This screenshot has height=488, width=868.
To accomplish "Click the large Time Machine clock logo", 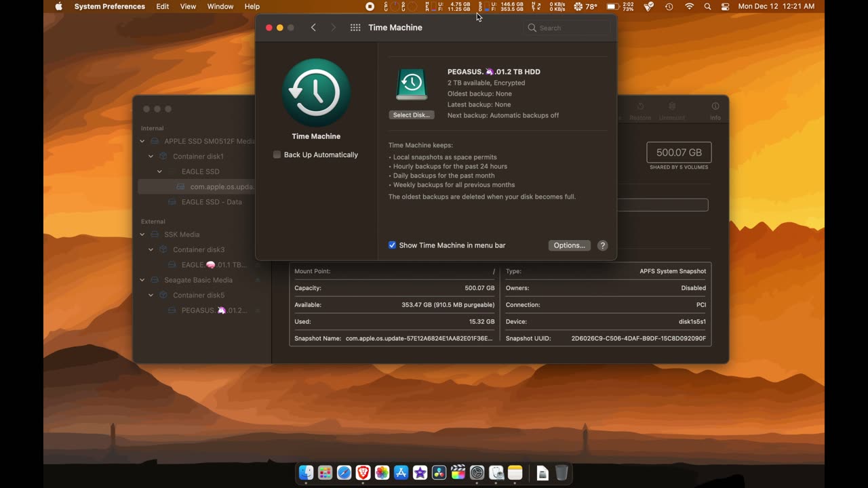I will 316,93.
